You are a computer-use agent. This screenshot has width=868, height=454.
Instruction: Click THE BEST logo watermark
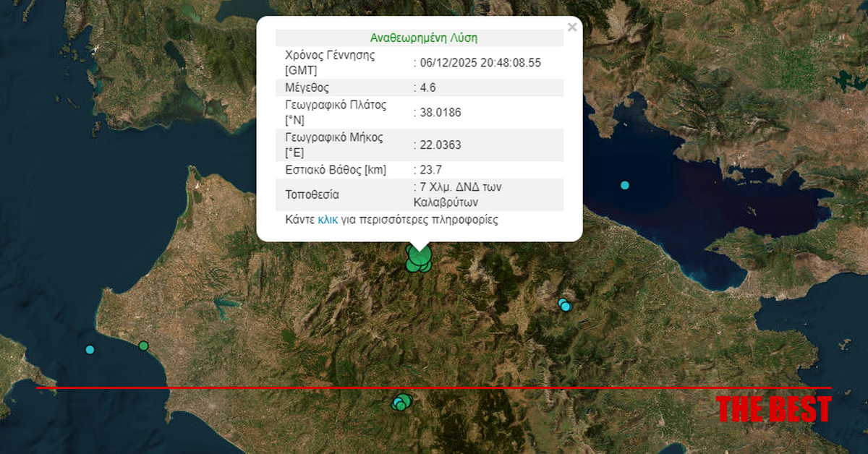click(x=773, y=408)
